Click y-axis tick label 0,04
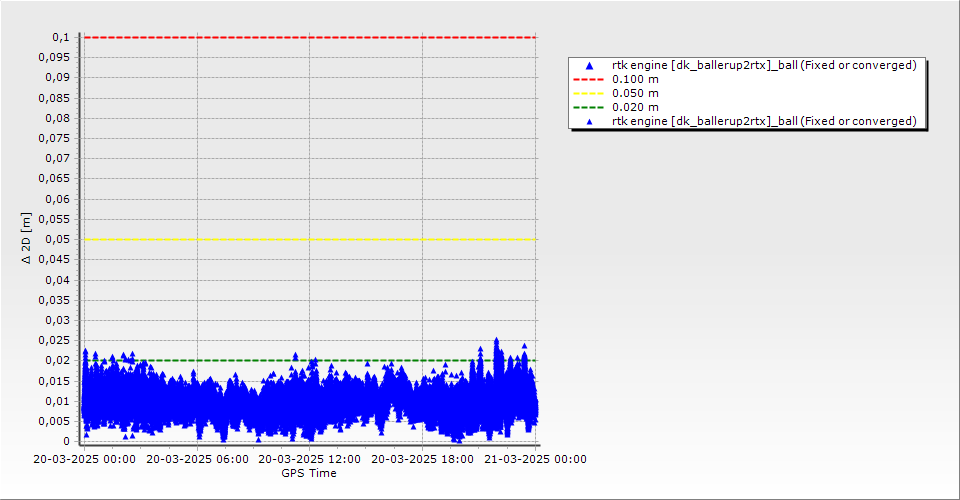Image resolution: width=960 pixels, height=500 pixels. tap(58, 280)
